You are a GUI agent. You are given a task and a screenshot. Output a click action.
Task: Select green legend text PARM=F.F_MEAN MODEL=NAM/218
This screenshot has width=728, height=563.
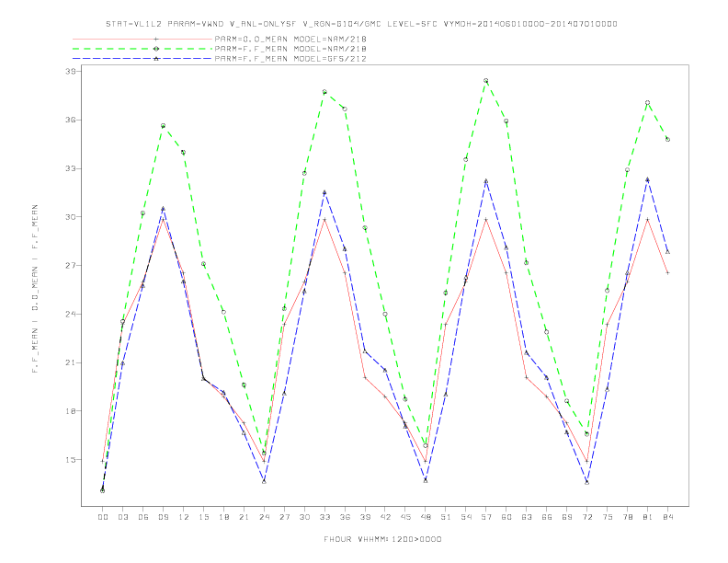pos(290,49)
